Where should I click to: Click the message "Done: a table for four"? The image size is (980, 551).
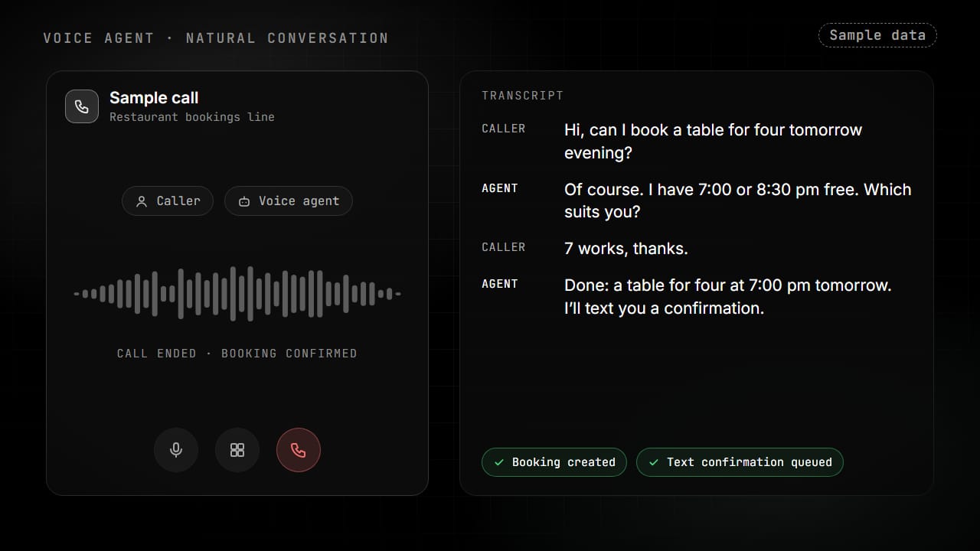(x=728, y=297)
